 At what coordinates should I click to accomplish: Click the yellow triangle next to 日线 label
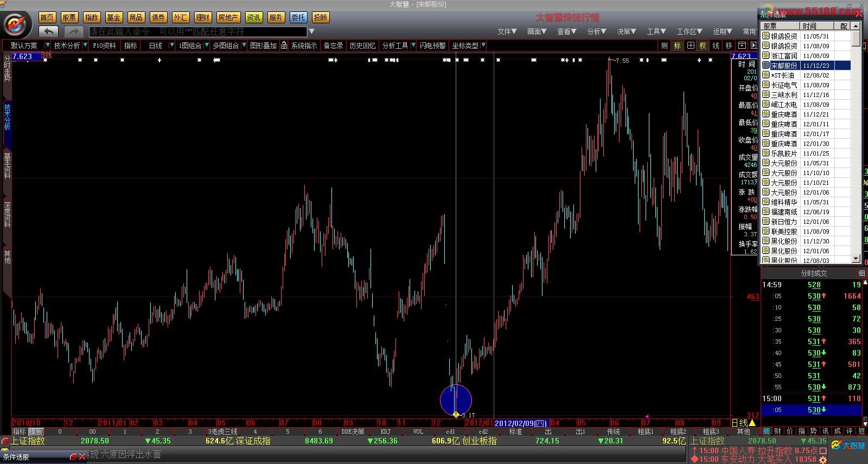point(752,423)
